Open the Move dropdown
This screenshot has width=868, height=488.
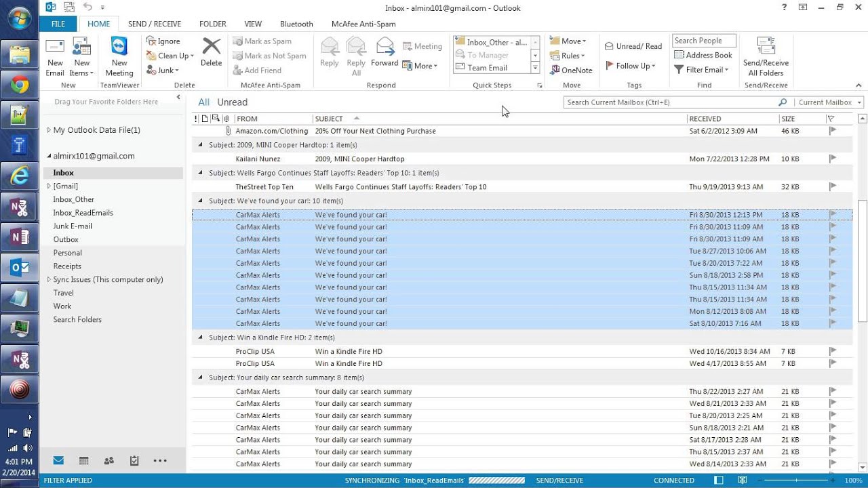pos(568,41)
